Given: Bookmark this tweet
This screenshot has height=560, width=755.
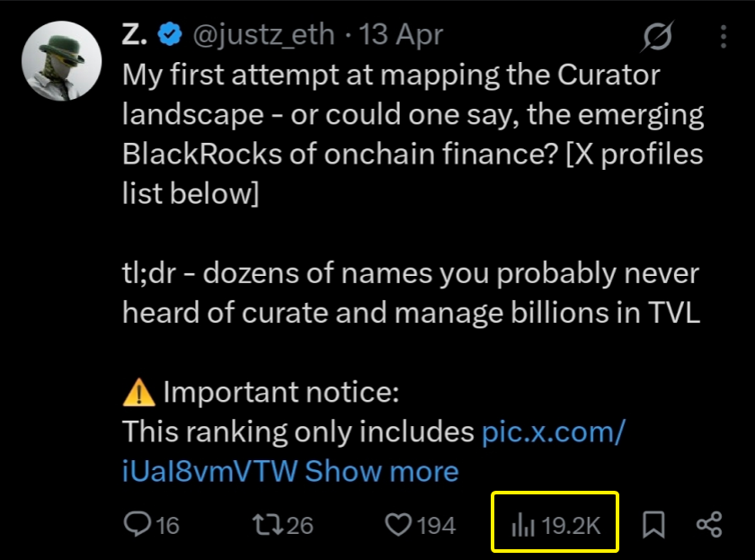Looking at the screenshot, I should (653, 525).
